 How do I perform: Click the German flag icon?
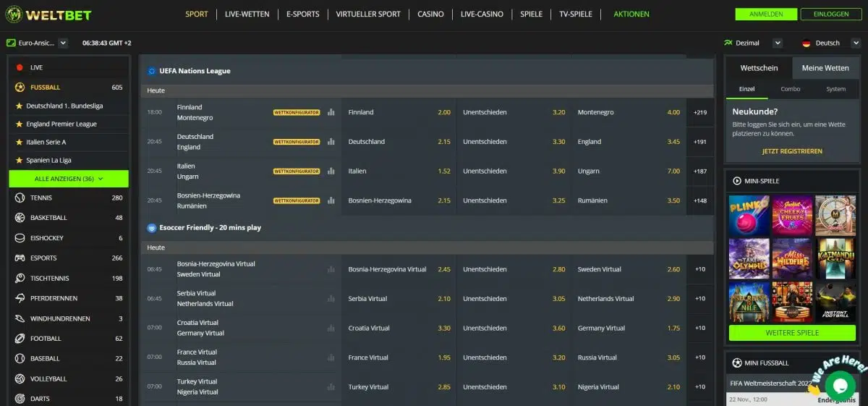click(807, 43)
